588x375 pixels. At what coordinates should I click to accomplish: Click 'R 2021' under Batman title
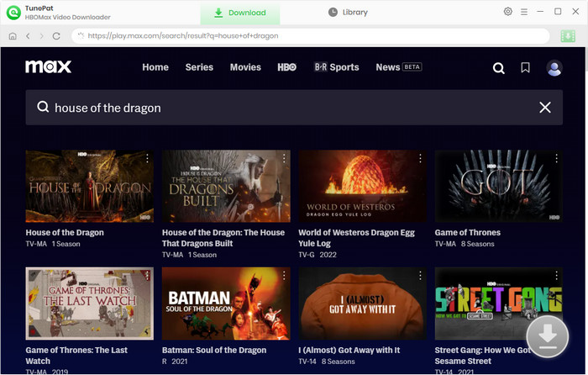(175, 362)
